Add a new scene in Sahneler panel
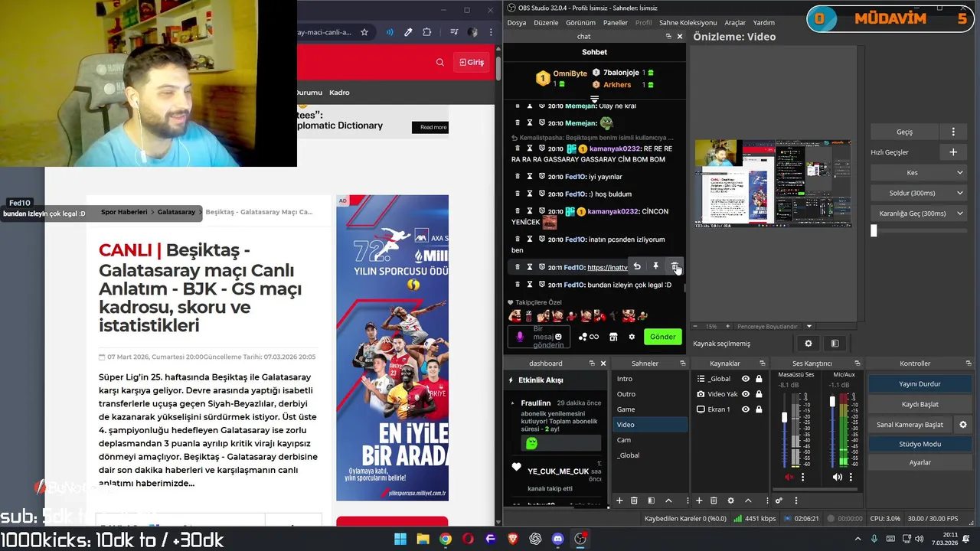Viewport: 980px width, 551px height. coord(619,500)
